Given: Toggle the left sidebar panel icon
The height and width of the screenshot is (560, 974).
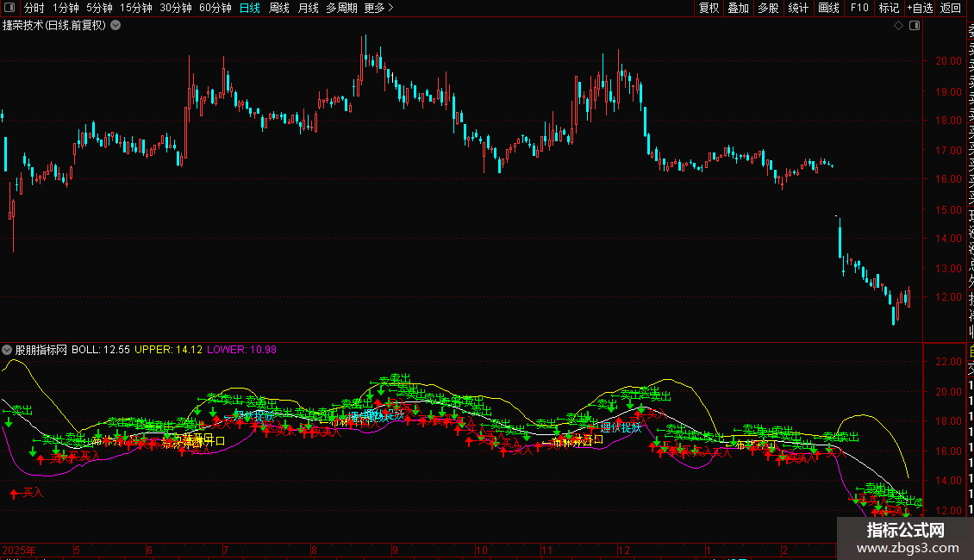Looking at the screenshot, I should click(x=9, y=8).
